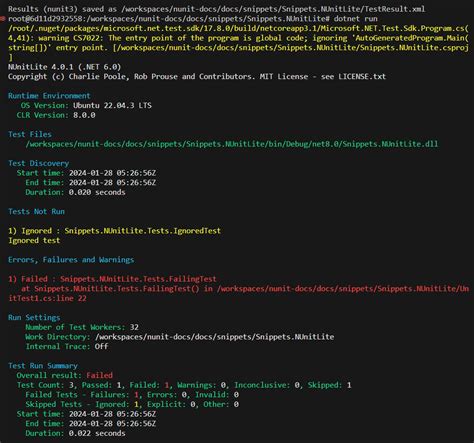This screenshot has width=474, height=443.
Task: Click the '0.020 seconds' duration
Action: [x=97, y=192]
